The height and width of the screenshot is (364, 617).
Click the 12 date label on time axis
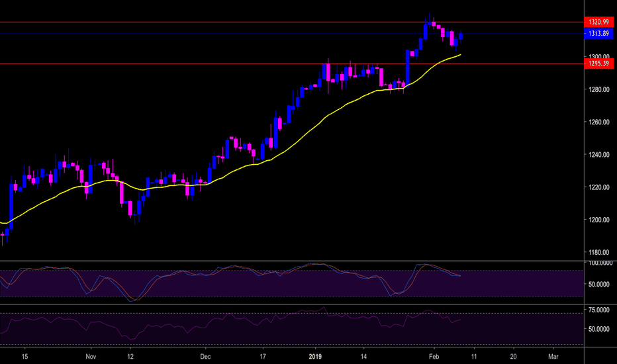[130, 357]
